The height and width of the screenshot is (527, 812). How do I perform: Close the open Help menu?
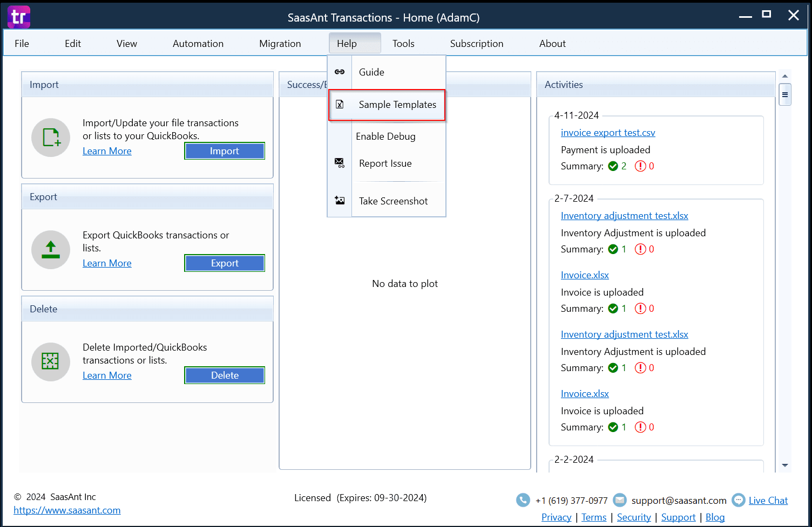pyautogui.click(x=355, y=44)
